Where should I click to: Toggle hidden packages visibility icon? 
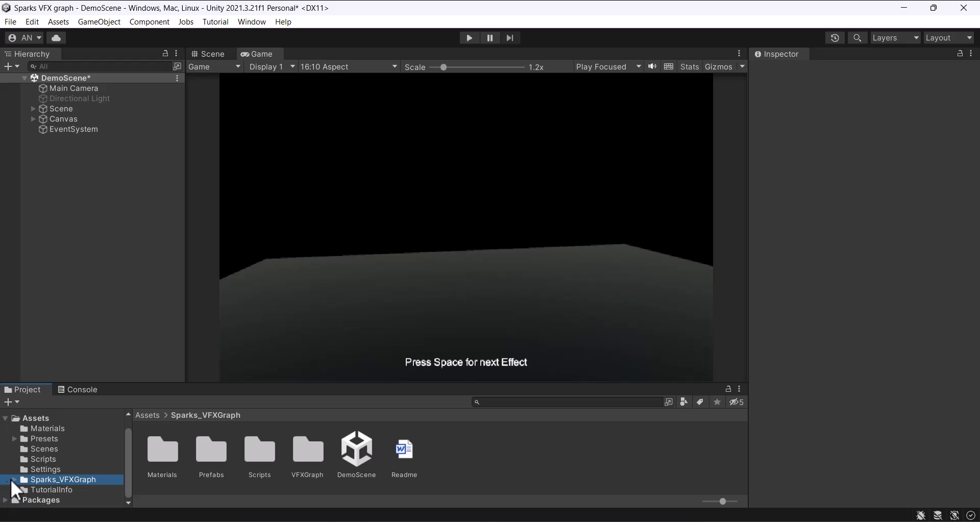[x=737, y=402]
